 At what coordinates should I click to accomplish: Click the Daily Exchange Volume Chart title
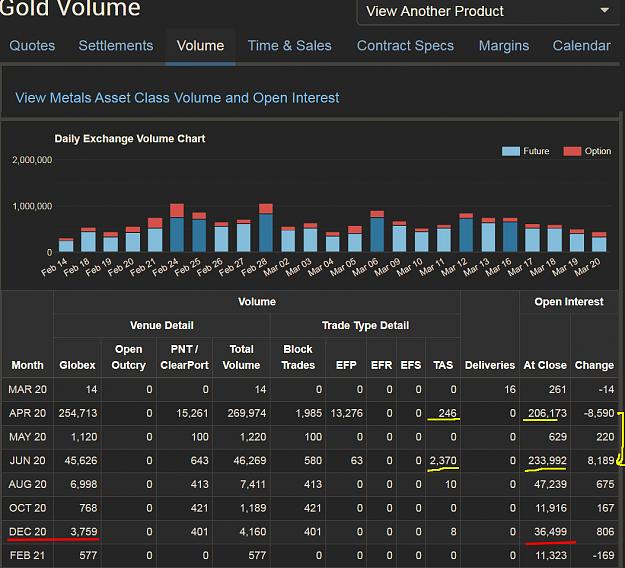click(130, 139)
